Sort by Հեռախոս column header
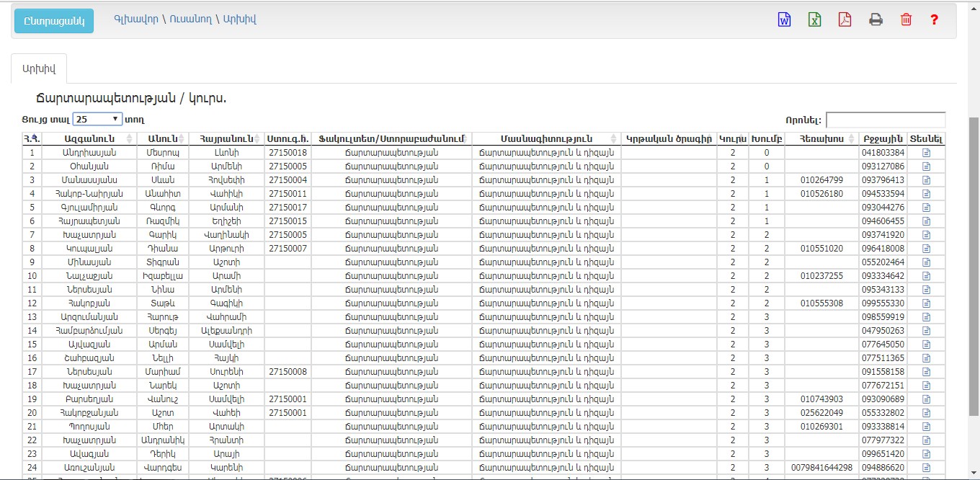This screenshot has width=980, height=480. coord(821,138)
